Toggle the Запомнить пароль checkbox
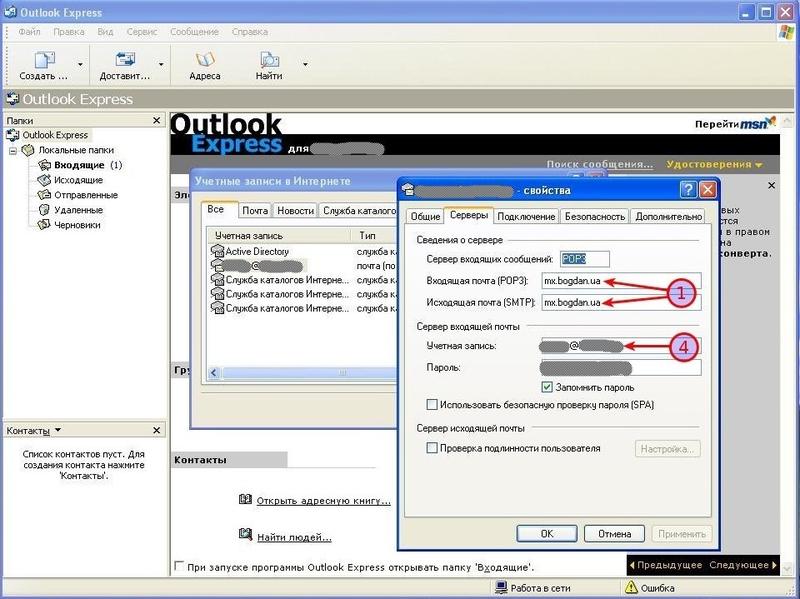 coord(546,387)
